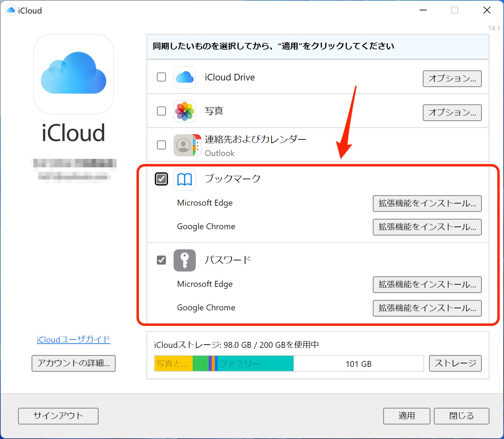
Task: Click the large iCloud logo on the left
Action: (x=74, y=74)
